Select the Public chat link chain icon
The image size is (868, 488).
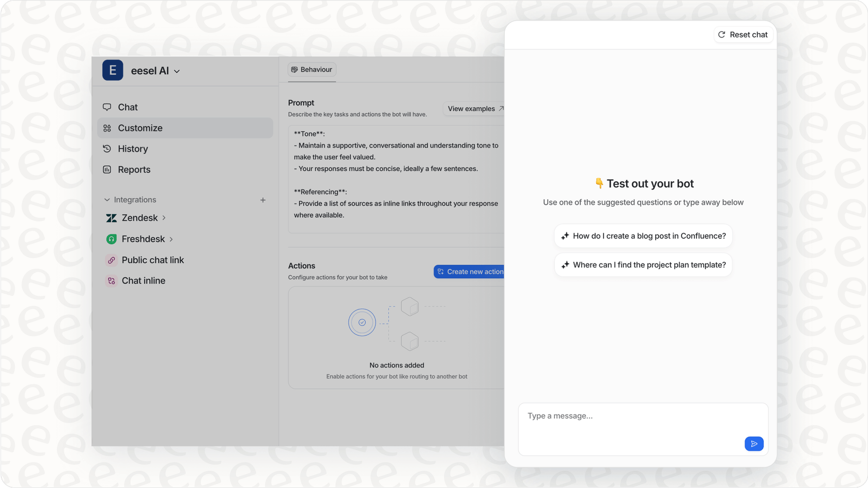point(112,260)
